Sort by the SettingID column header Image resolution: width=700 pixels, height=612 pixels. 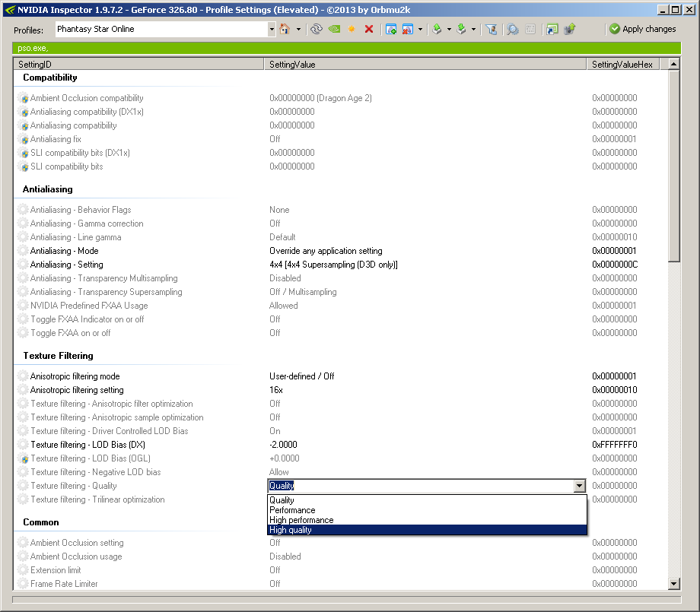[x=138, y=64]
